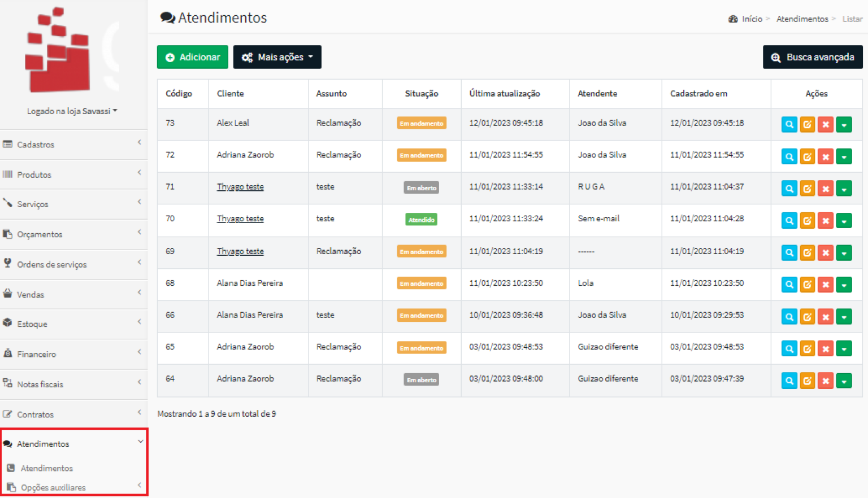
Task: Open green dropdown arrow for row 70
Action: pos(844,221)
